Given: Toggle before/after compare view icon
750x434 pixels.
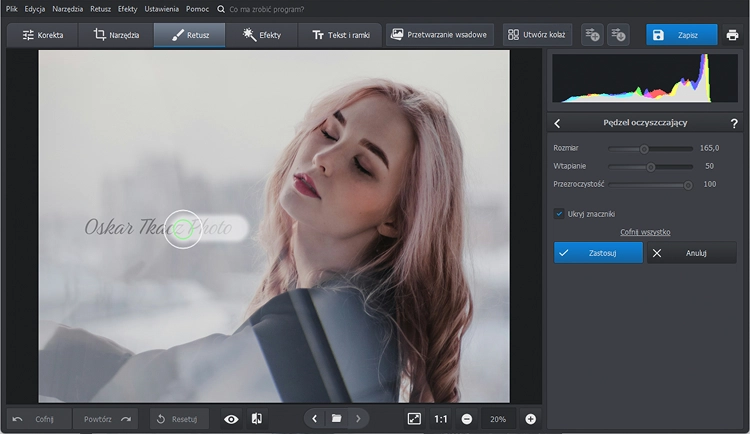Looking at the screenshot, I should pos(257,419).
